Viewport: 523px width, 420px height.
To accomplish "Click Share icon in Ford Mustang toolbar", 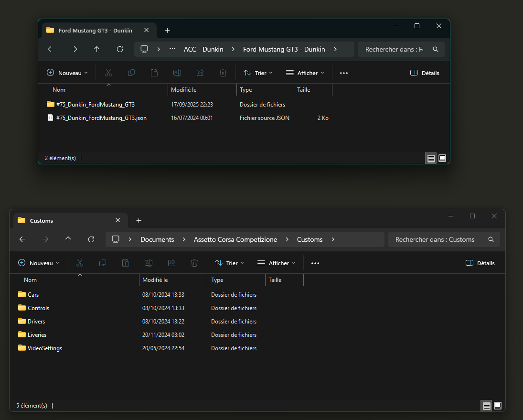I will [200, 73].
